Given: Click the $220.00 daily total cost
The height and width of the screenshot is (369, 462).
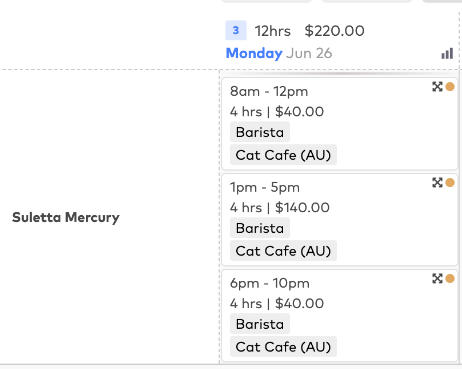Looking at the screenshot, I should click(x=334, y=31).
